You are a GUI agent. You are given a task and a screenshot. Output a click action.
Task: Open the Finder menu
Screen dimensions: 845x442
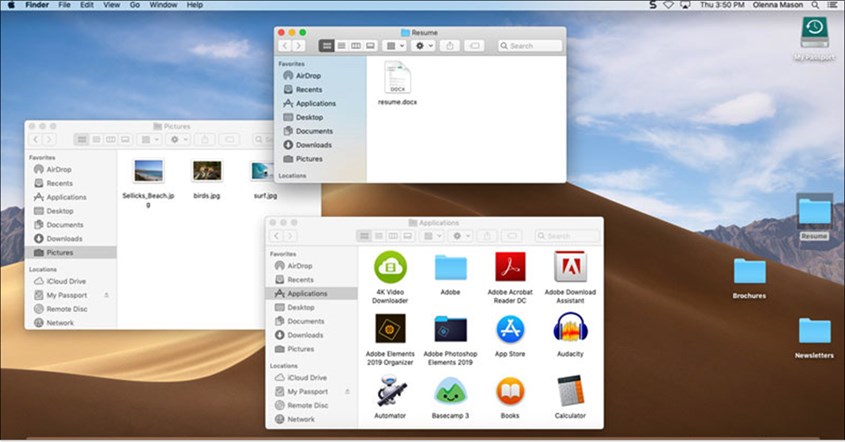pyautogui.click(x=37, y=5)
